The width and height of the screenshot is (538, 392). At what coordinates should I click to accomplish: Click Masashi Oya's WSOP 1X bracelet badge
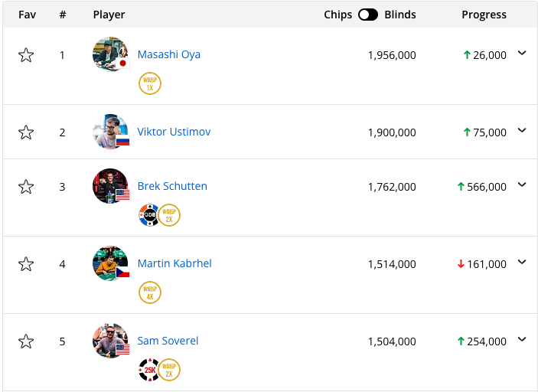click(150, 83)
